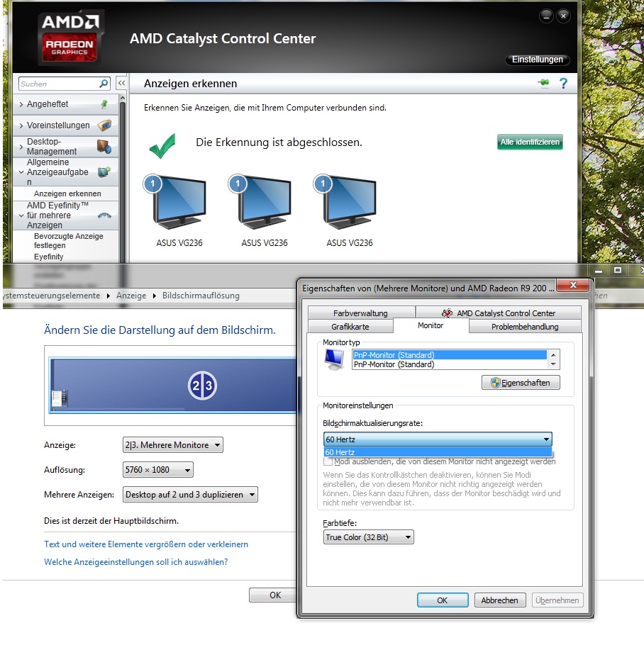Screen dimensions: 644x645
Task: Select 'Eyefinity' sidebar sub-item
Action: click(x=48, y=257)
